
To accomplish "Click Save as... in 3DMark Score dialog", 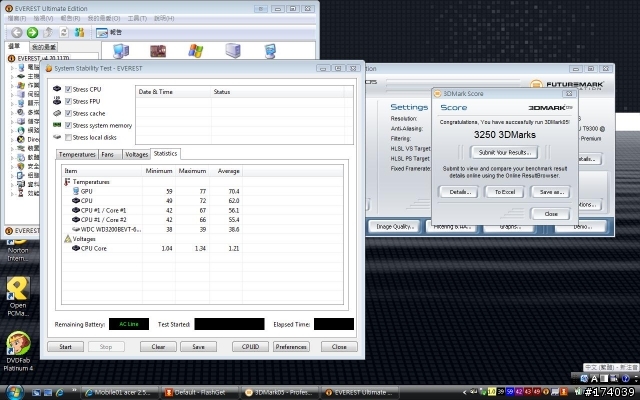I will pyautogui.click(x=551, y=191).
